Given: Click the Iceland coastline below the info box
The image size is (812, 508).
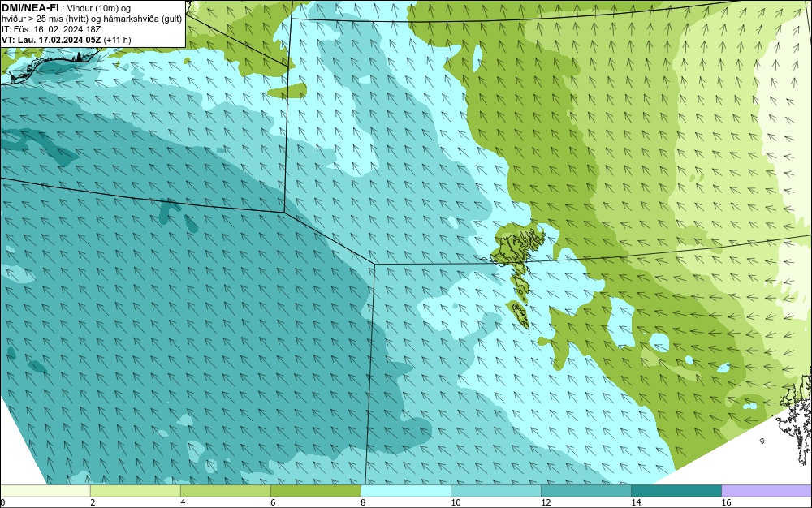Looking at the screenshot, I should pyautogui.click(x=50, y=67).
